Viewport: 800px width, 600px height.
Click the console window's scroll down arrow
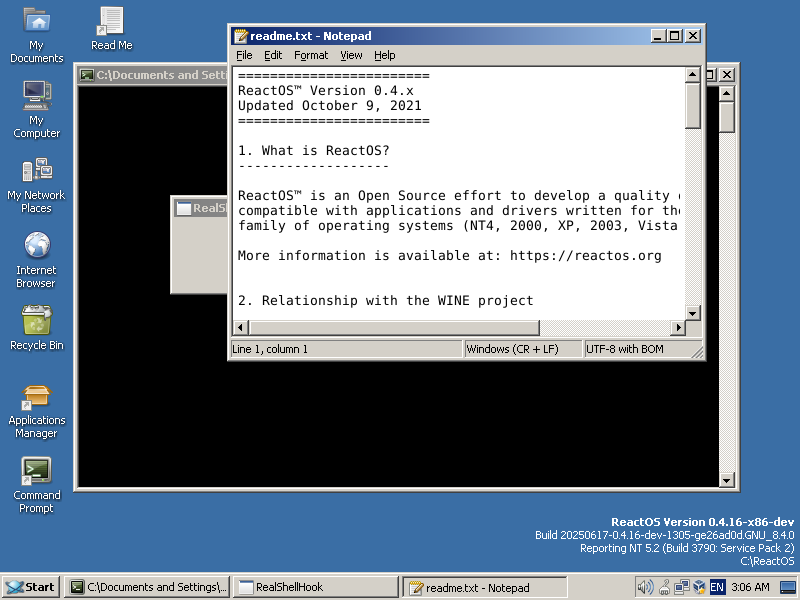[x=727, y=480]
